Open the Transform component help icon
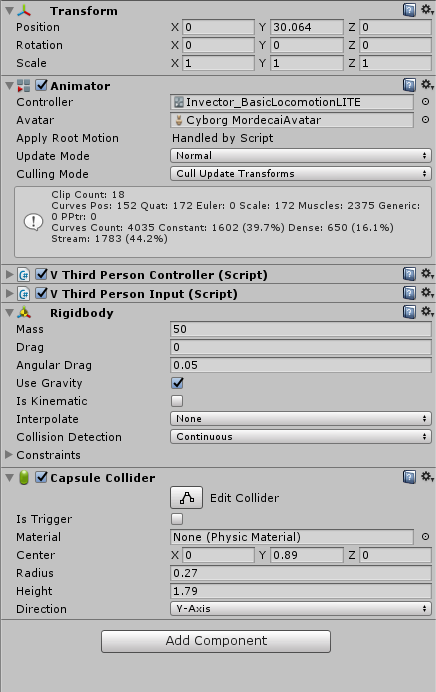 pyautogui.click(x=409, y=10)
